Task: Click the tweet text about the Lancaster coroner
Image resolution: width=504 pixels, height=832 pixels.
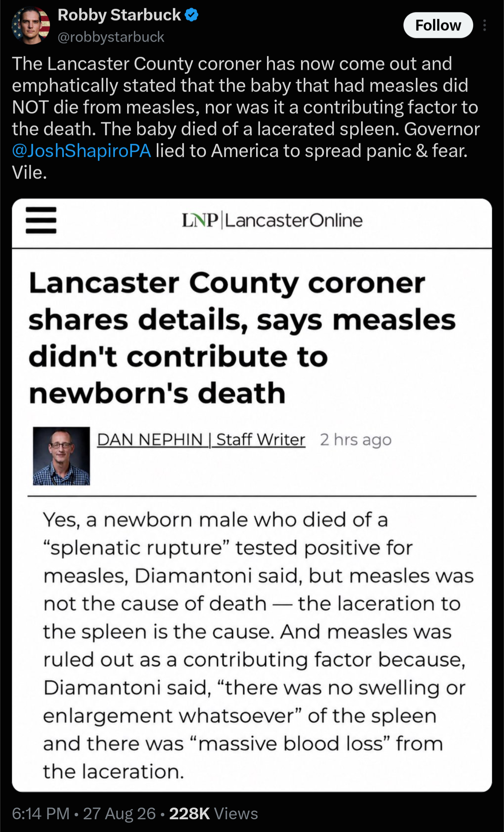Action: point(246,118)
